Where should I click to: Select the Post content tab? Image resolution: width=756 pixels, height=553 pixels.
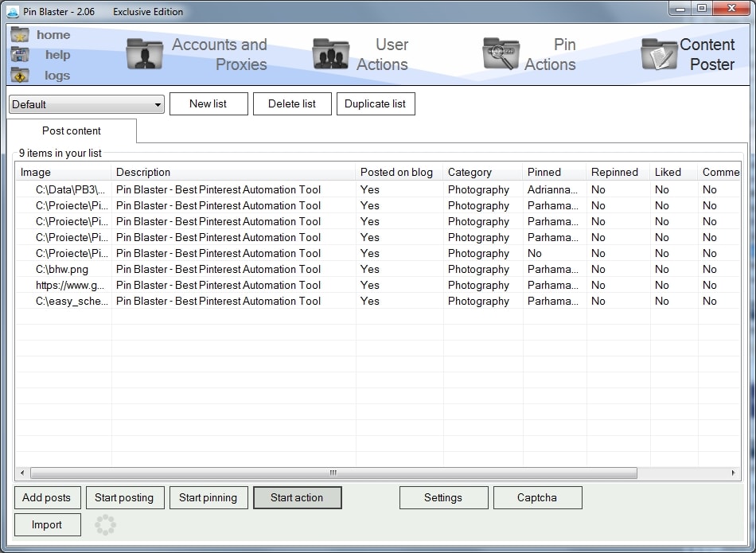tap(72, 131)
